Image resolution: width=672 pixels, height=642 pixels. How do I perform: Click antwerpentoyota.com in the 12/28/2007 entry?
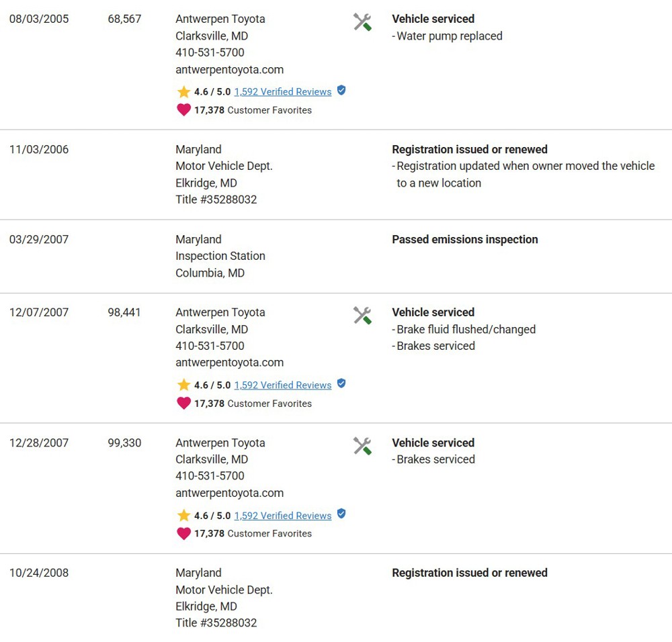pos(229,493)
